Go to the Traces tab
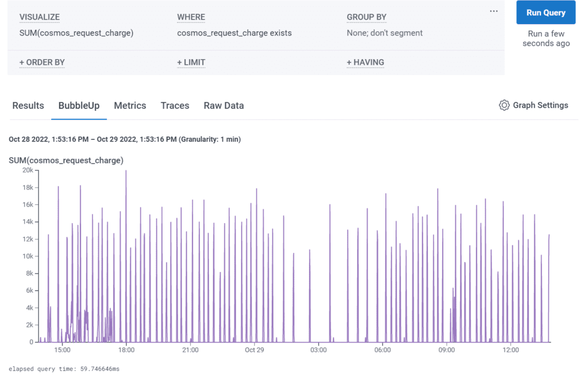 [175, 106]
